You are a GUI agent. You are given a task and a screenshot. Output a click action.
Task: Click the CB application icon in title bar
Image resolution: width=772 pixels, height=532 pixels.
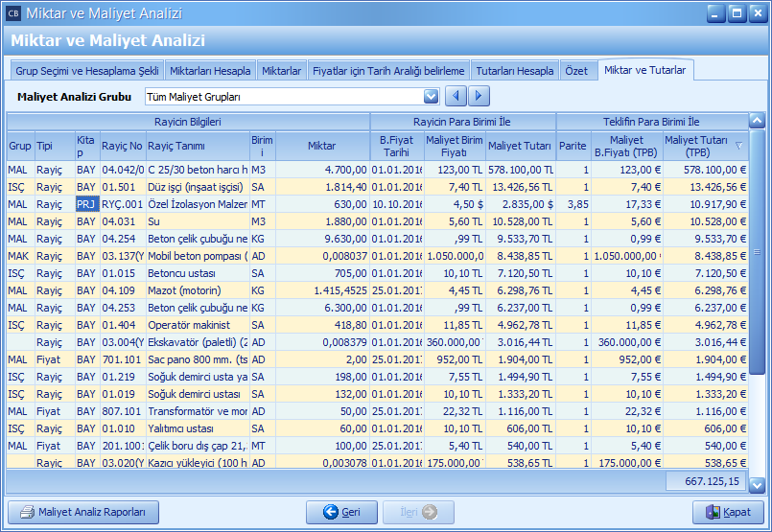(12, 13)
